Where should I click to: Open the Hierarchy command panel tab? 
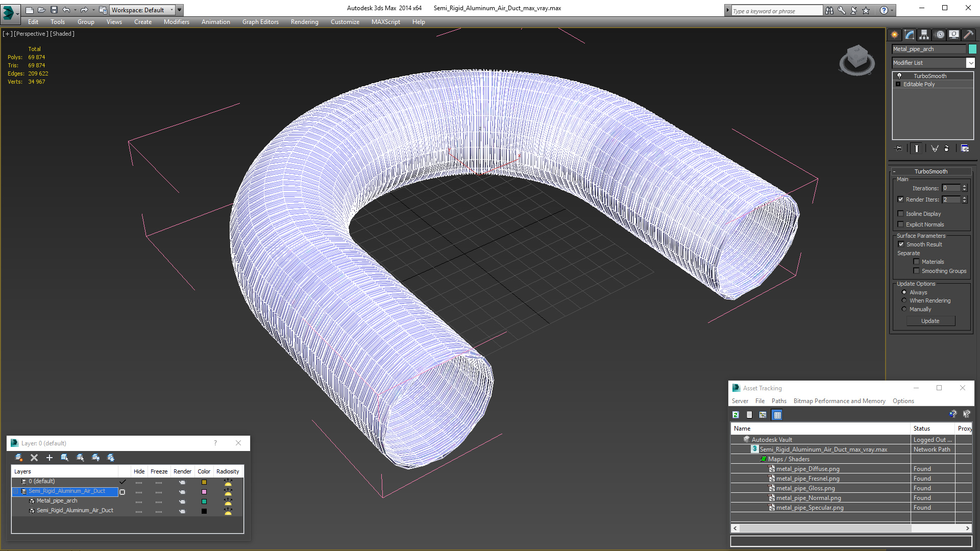click(924, 35)
